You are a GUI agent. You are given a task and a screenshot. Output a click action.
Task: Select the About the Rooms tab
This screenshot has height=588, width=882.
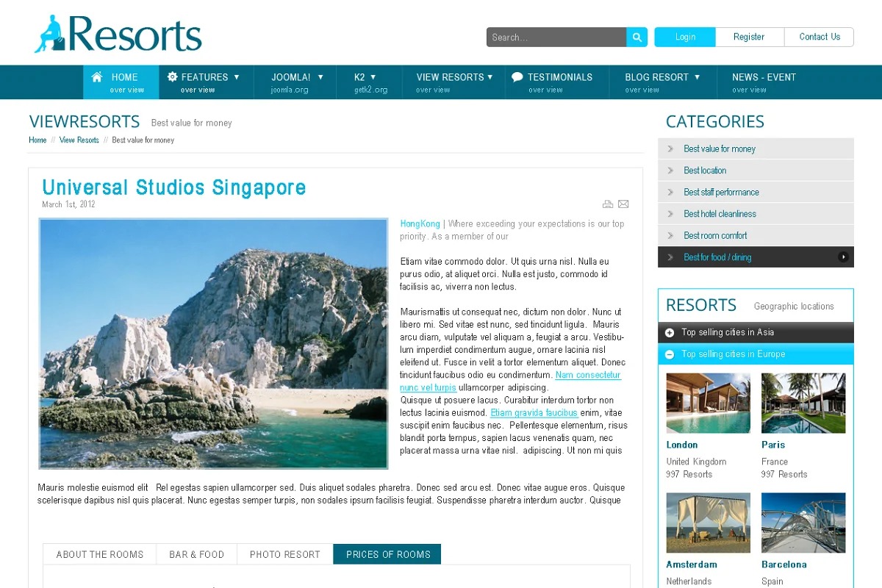(x=100, y=554)
